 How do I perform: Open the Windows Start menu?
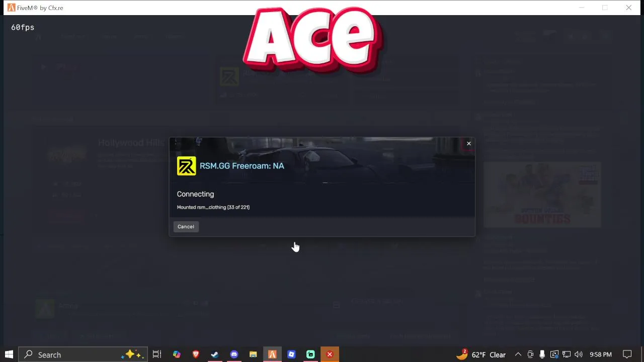pos(9,354)
